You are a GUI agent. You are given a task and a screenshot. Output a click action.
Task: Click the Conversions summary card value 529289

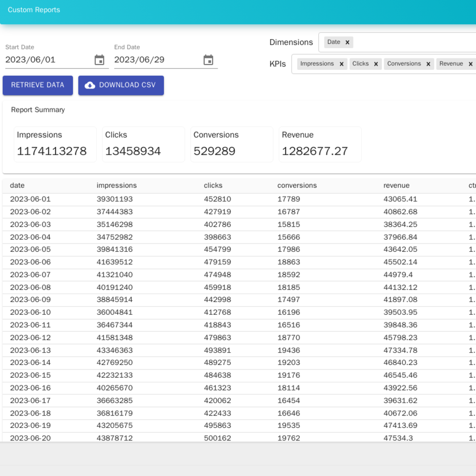215,151
